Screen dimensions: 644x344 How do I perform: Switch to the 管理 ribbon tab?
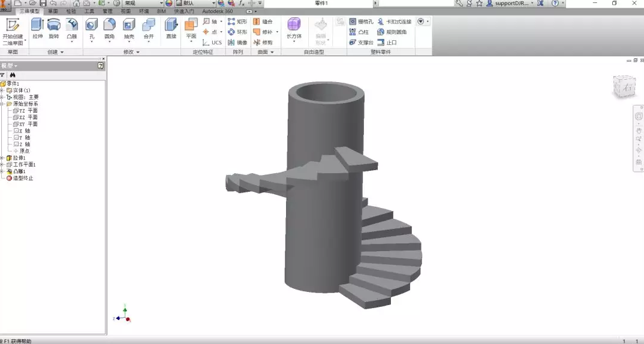[107, 11]
